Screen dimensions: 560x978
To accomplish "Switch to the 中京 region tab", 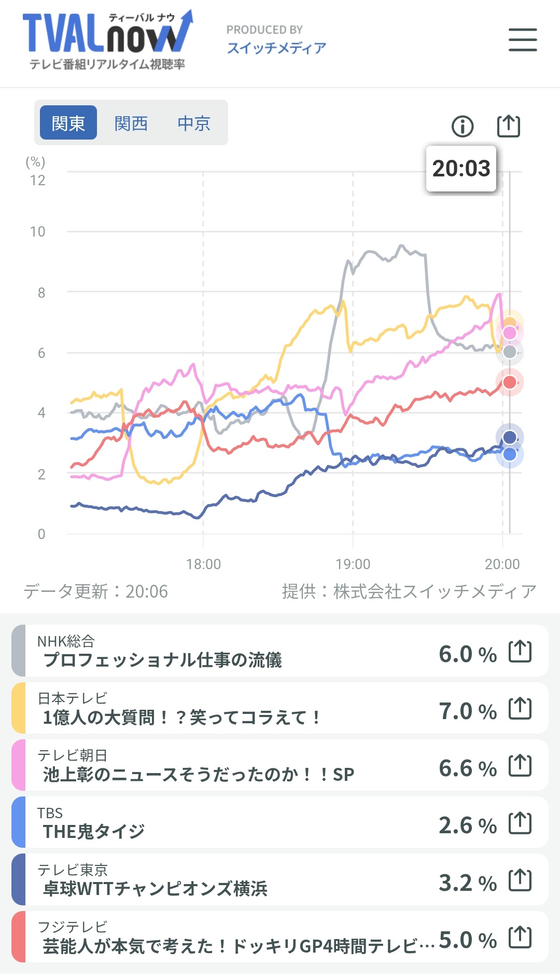I will tap(194, 123).
